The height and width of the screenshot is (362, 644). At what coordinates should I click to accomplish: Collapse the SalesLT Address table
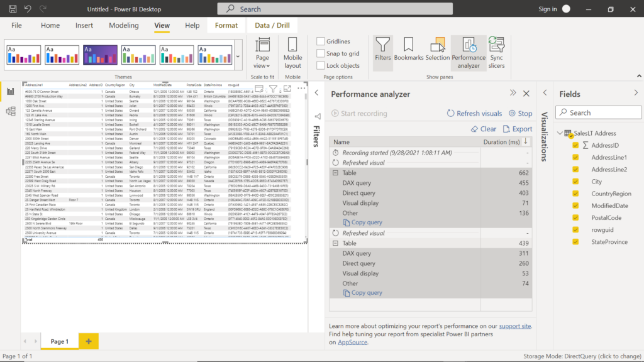point(560,133)
